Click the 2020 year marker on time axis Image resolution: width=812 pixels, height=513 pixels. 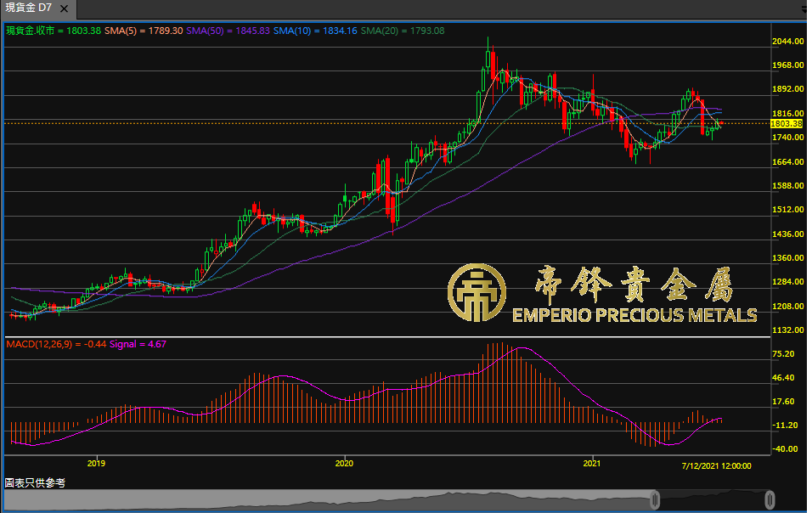pyautogui.click(x=344, y=464)
